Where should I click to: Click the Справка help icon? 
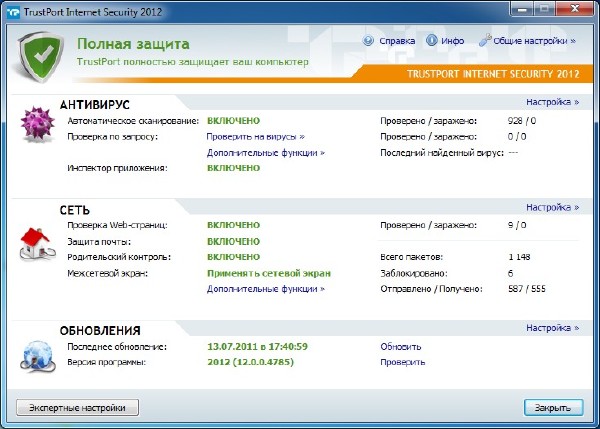tap(369, 41)
